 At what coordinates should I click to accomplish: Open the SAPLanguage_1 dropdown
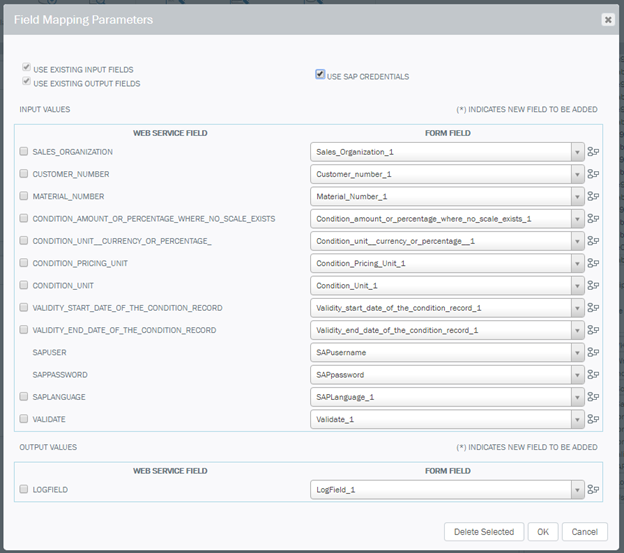tap(447, 397)
